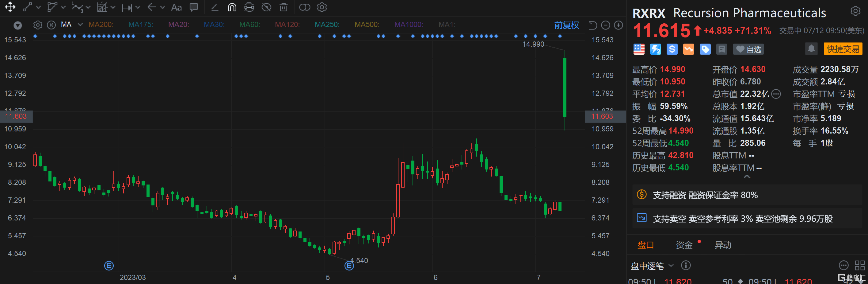Zoom out the chart with minus

[606, 25]
